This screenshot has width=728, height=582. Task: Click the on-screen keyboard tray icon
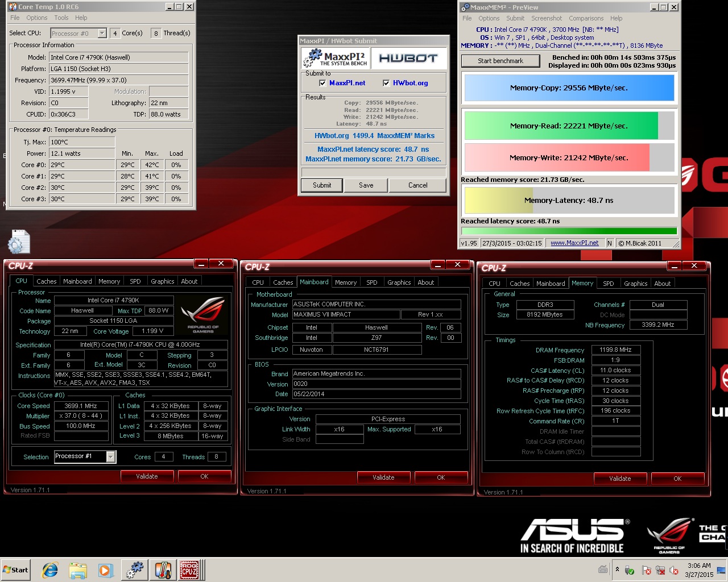click(x=603, y=569)
